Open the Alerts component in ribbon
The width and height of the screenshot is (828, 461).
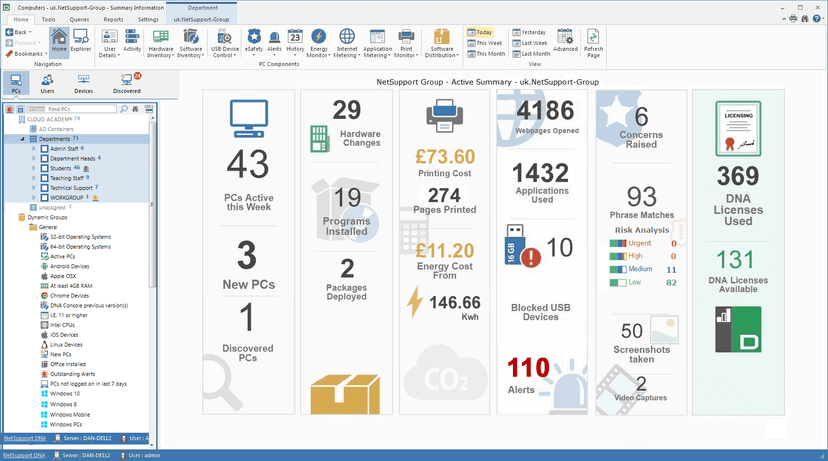click(275, 43)
